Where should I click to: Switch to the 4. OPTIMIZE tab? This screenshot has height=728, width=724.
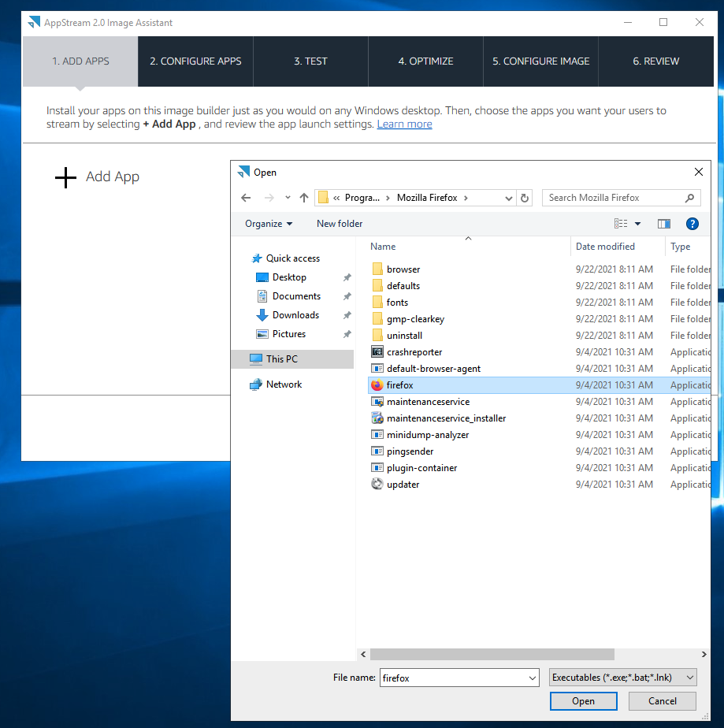pos(425,61)
